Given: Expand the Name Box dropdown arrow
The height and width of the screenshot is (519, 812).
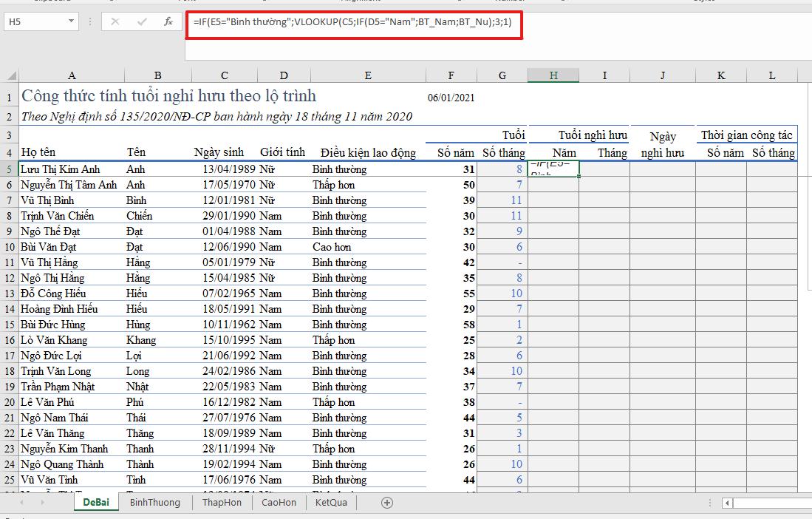Looking at the screenshot, I should [70, 21].
